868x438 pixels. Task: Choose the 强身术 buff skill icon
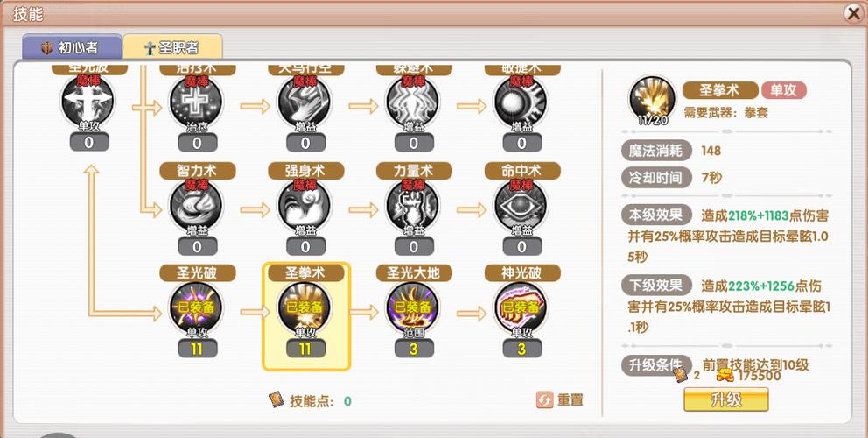tap(304, 206)
